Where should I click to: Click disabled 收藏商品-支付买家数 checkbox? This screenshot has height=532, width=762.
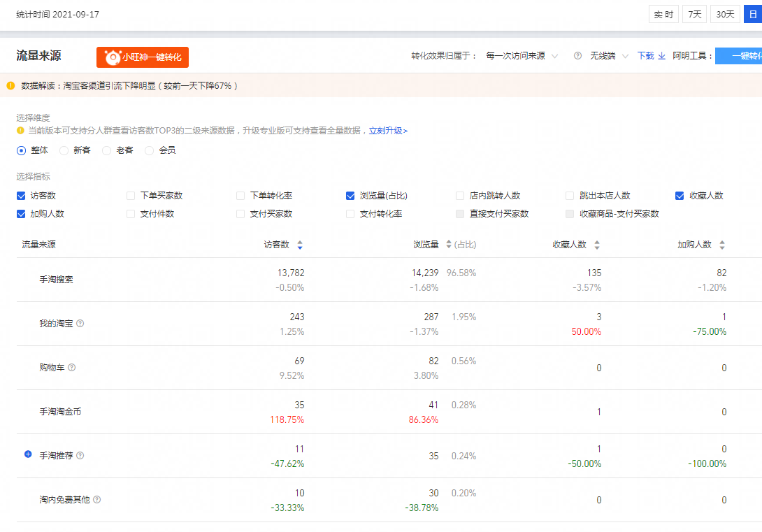pos(570,214)
